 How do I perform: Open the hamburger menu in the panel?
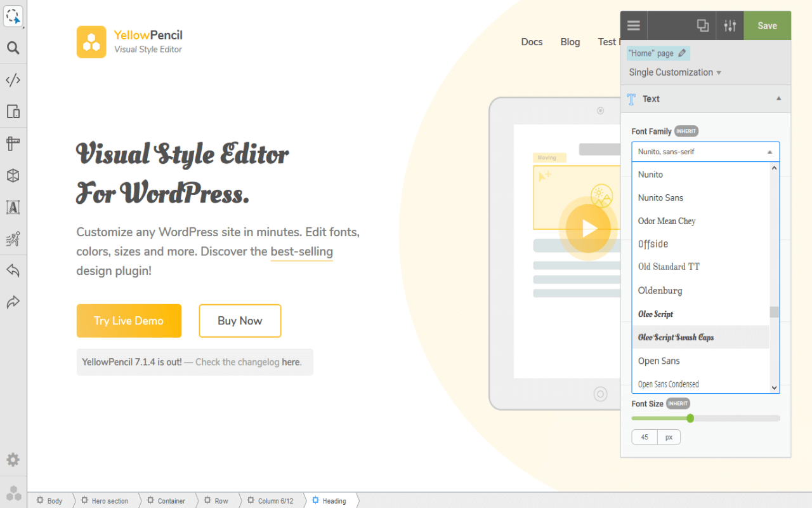click(633, 25)
